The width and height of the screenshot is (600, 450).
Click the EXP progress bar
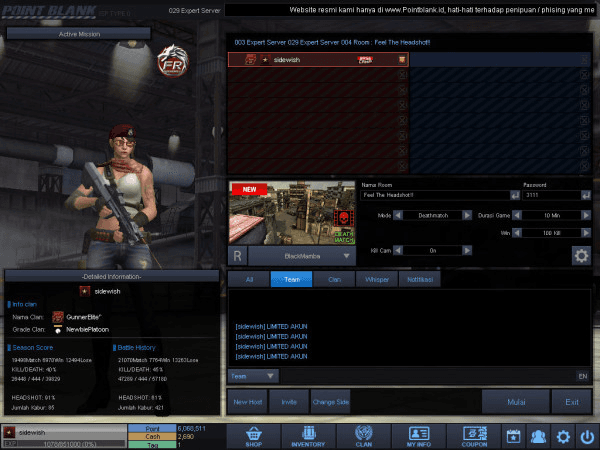pyautogui.click(x=64, y=444)
